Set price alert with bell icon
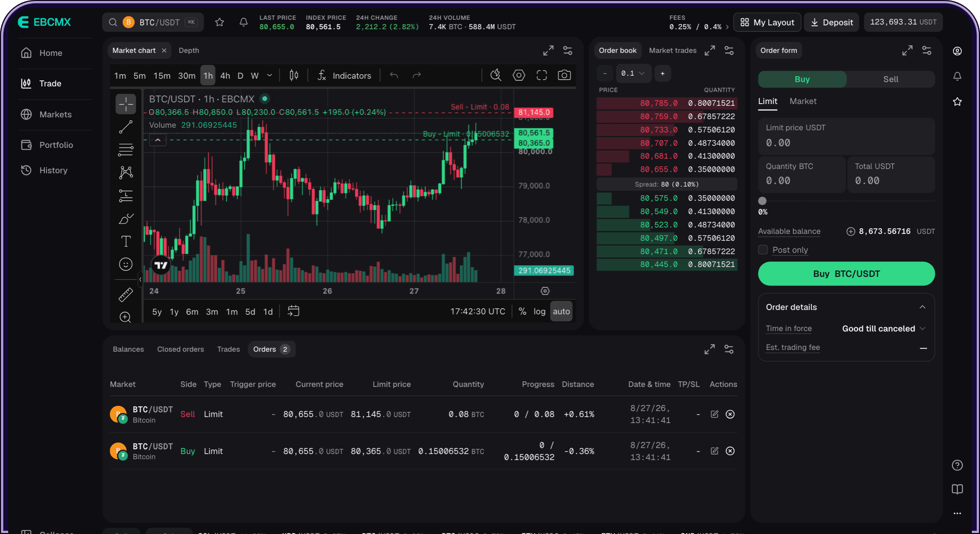The height and width of the screenshot is (534, 980). pyautogui.click(x=243, y=22)
